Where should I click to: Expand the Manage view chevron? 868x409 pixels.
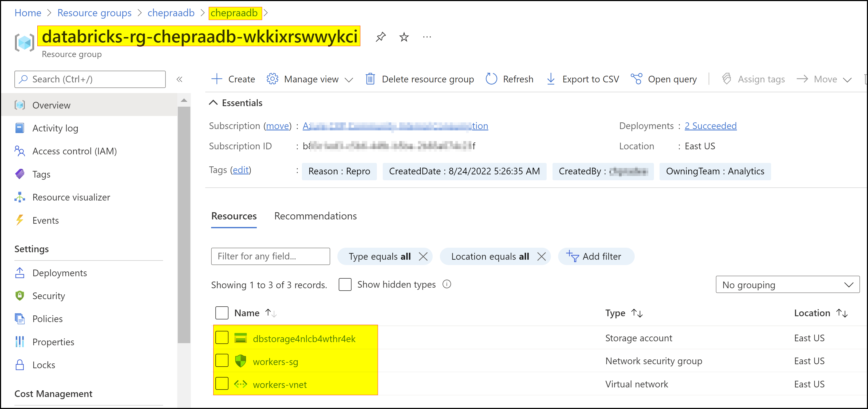point(349,80)
